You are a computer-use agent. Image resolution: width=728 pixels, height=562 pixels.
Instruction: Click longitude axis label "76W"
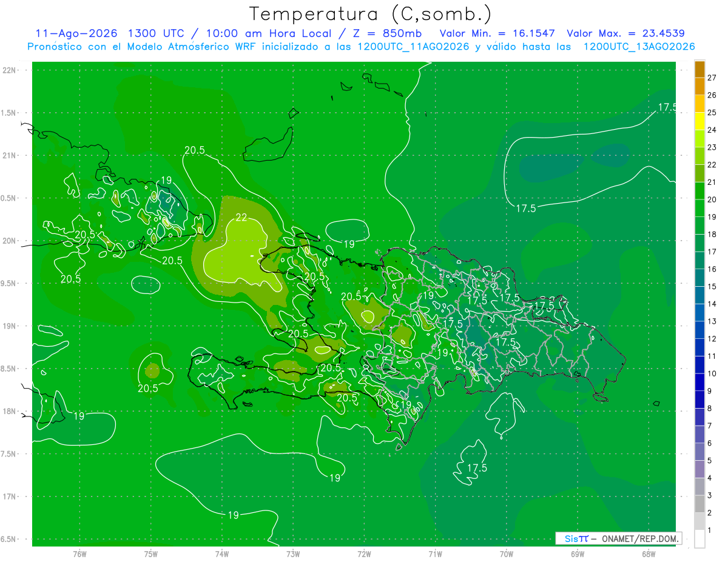tap(79, 554)
